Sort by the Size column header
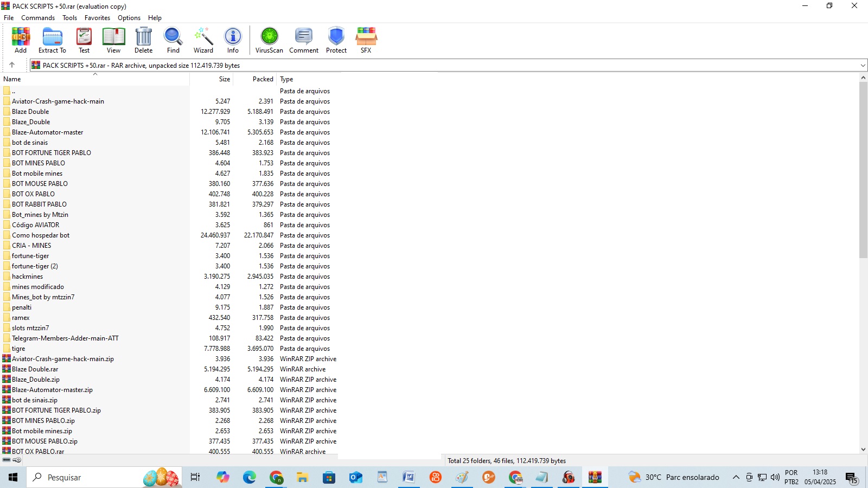Image resolution: width=868 pixels, height=488 pixels. pos(212,79)
